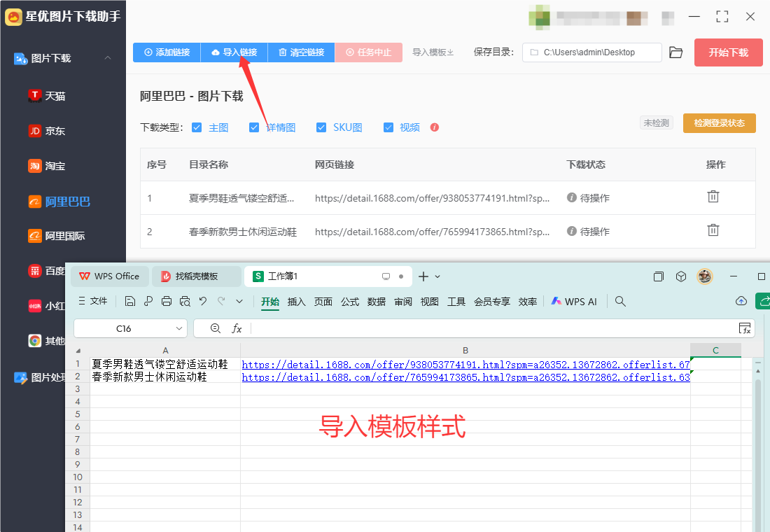This screenshot has height=532, width=770.
Task: Open the 阿里国际 download page
Action: click(x=57, y=236)
